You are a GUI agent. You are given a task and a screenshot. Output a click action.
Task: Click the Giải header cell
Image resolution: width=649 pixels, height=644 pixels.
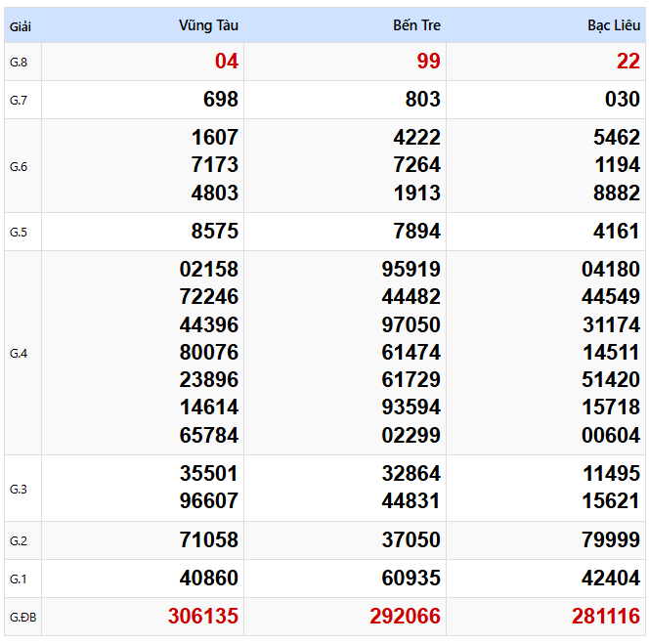(21, 27)
